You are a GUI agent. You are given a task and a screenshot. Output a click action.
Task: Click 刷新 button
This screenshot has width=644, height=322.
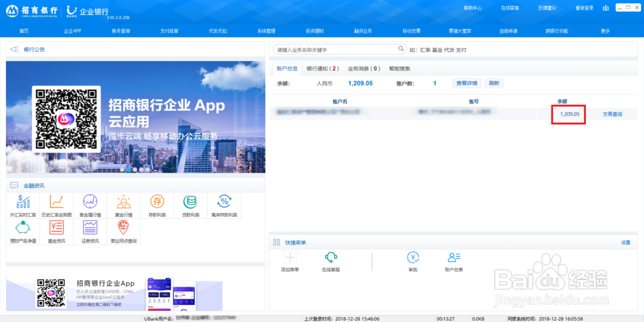tap(494, 83)
